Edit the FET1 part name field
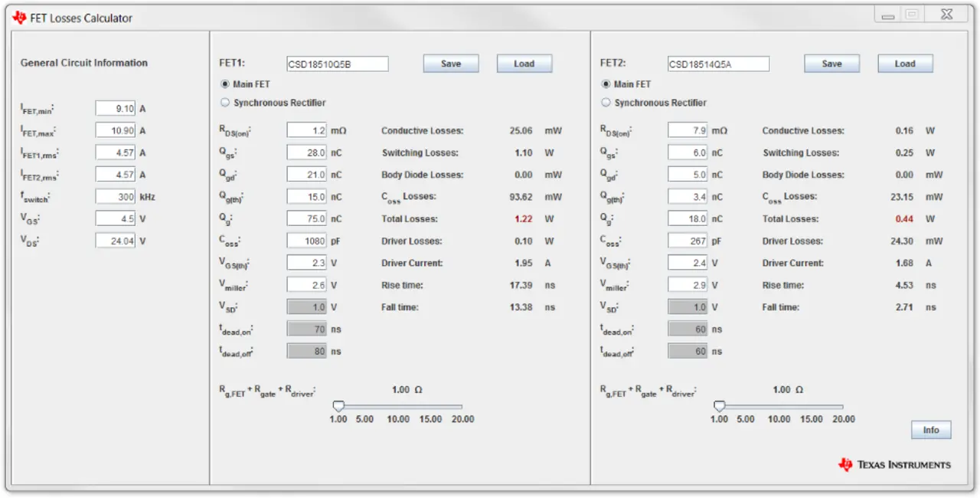 338,64
